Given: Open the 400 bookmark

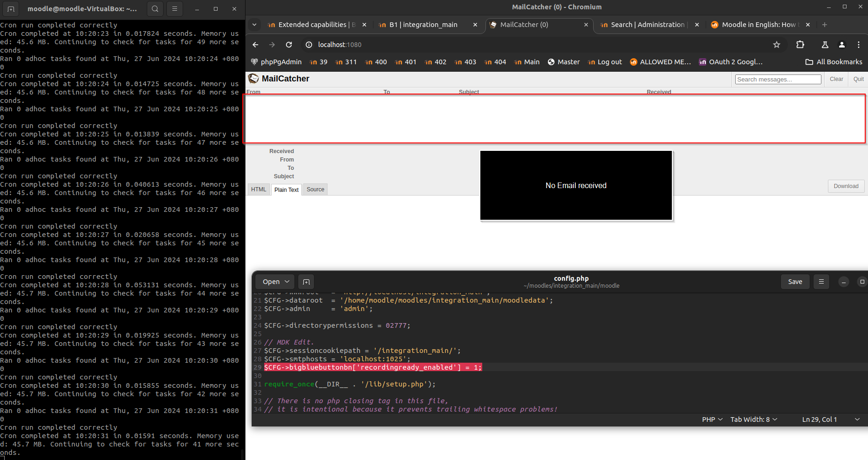Looking at the screenshot, I should [376, 62].
